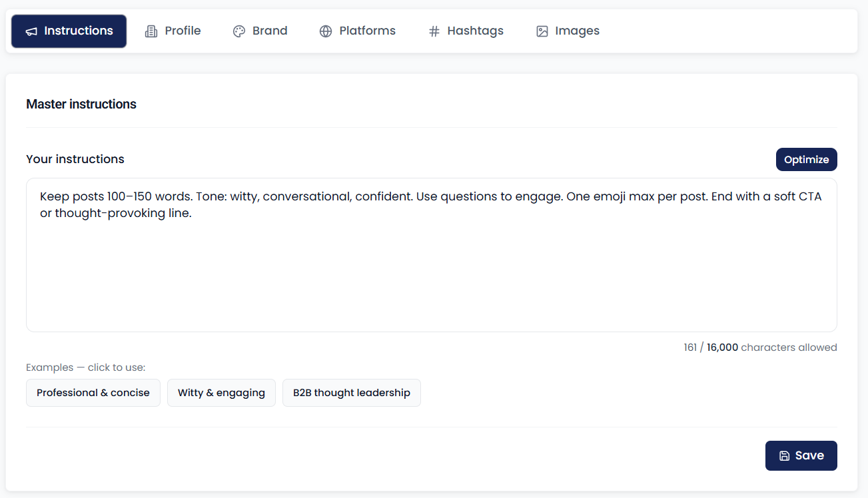868x498 pixels.
Task: Choose the B2B thought leadership example
Action: [x=352, y=393]
